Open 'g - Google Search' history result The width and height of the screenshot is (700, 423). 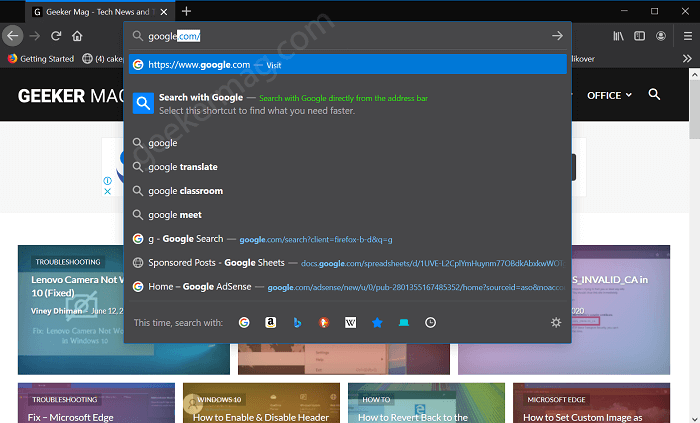[348, 239]
